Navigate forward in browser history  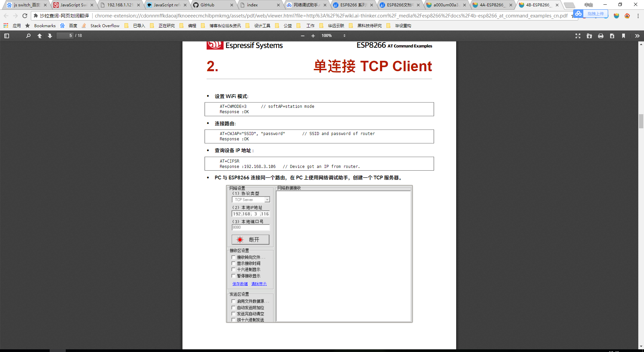click(x=15, y=16)
